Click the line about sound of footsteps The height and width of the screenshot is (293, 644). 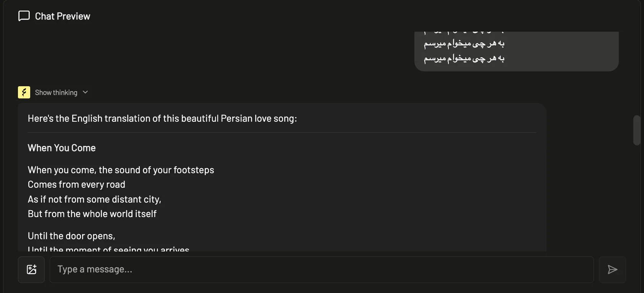click(121, 170)
